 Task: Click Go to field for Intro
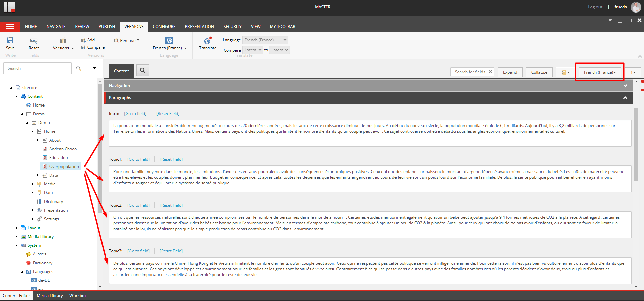(x=135, y=114)
